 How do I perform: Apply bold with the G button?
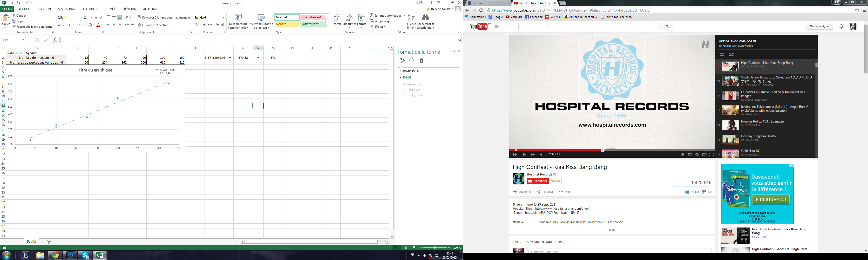tap(59, 25)
